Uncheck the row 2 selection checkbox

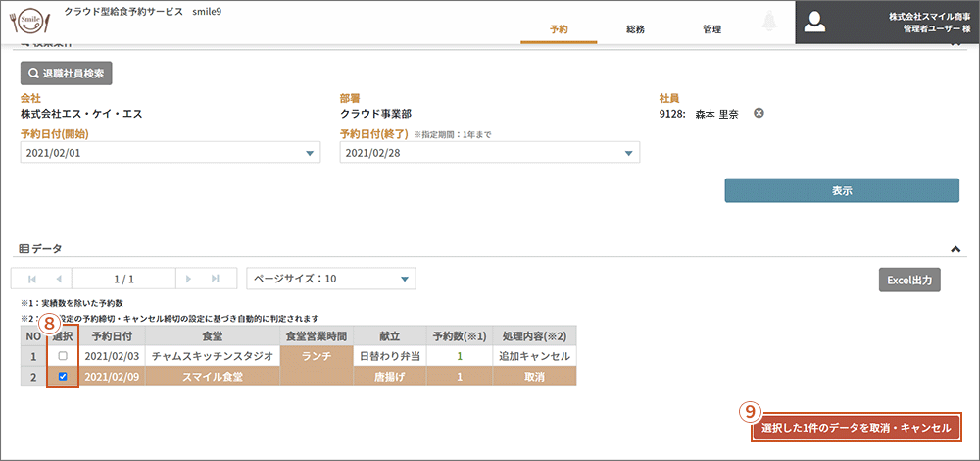coord(62,376)
